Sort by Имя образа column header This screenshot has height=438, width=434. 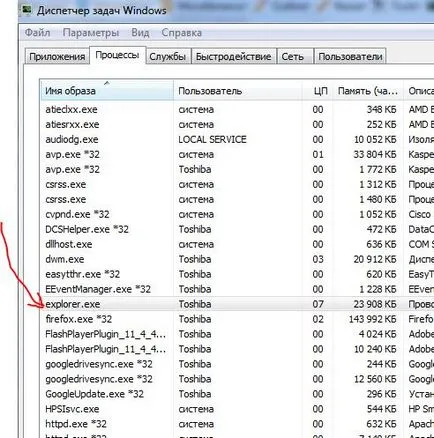coord(107,90)
